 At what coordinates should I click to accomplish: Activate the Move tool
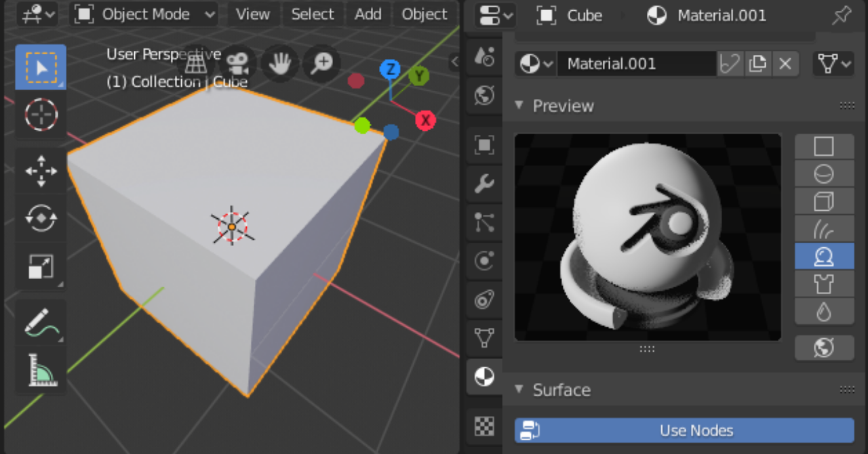pos(41,171)
